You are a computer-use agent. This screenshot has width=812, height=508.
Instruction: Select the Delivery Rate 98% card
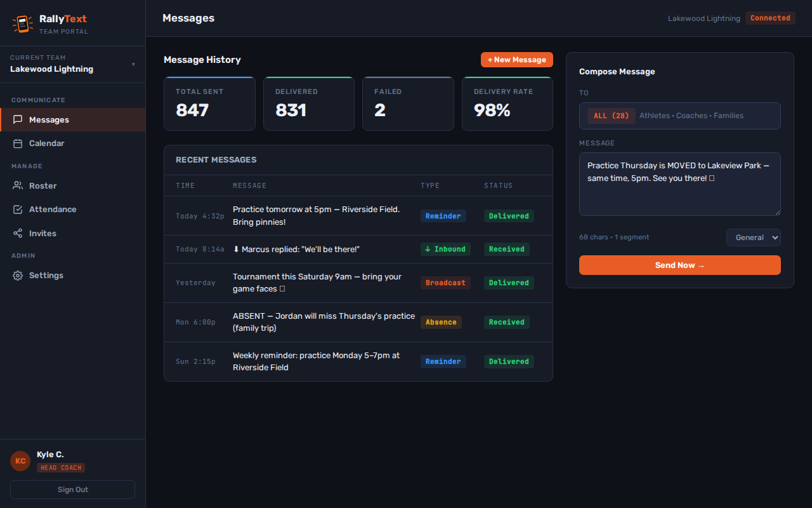pos(507,104)
